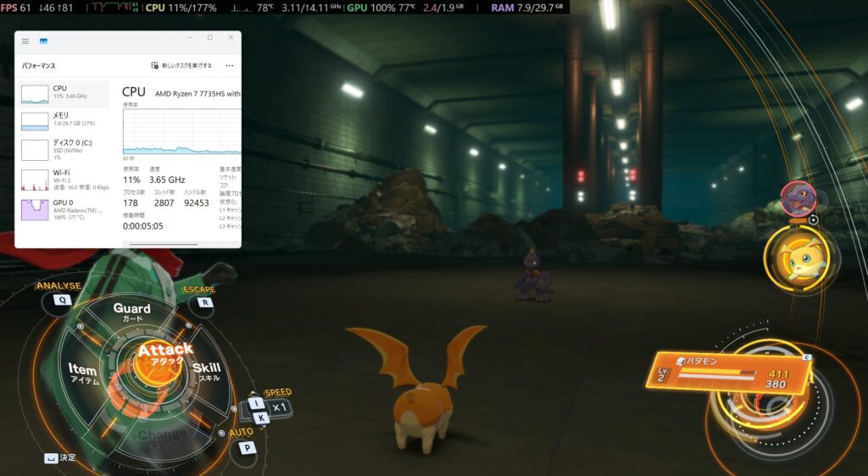Choose Guard in the battle command wheel
This screenshot has width=868, height=476.
coord(131,311)
